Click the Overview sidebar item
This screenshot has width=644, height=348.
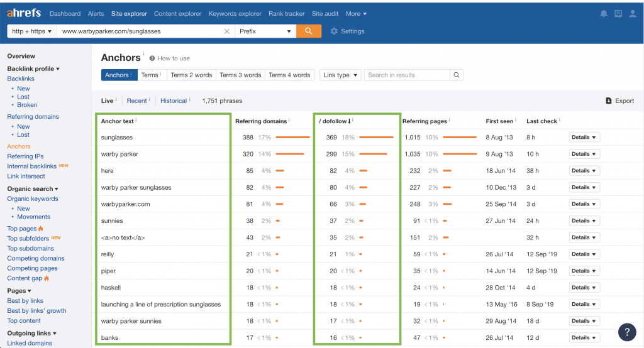click(x=21, y=57)
